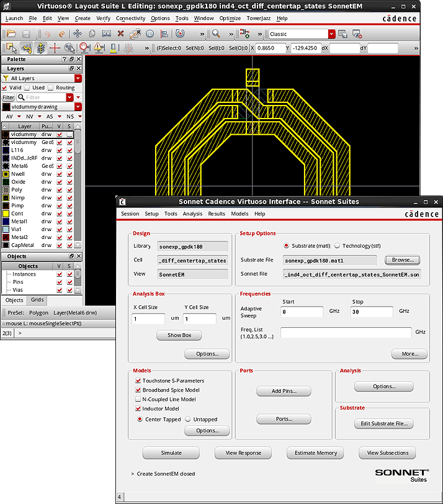Screen dimensions: 443x504
Task: Toggle selectability checkbox for Metal2 layer
Action: 69,237
